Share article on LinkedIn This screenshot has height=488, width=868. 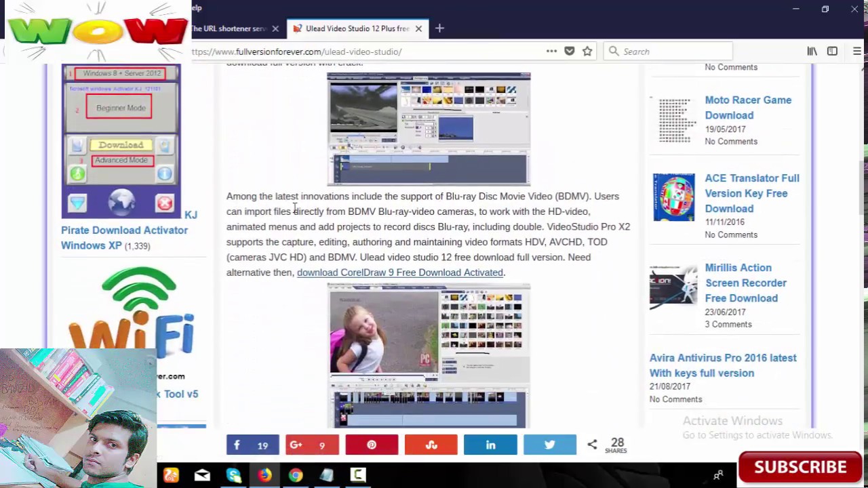tap(490, 445)
